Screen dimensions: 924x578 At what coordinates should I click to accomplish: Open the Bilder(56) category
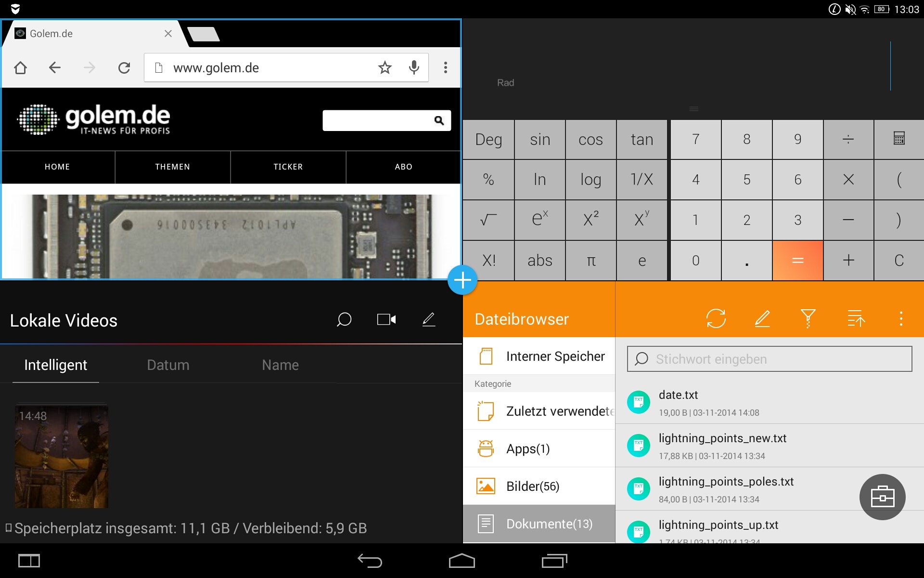click(532, 486)
